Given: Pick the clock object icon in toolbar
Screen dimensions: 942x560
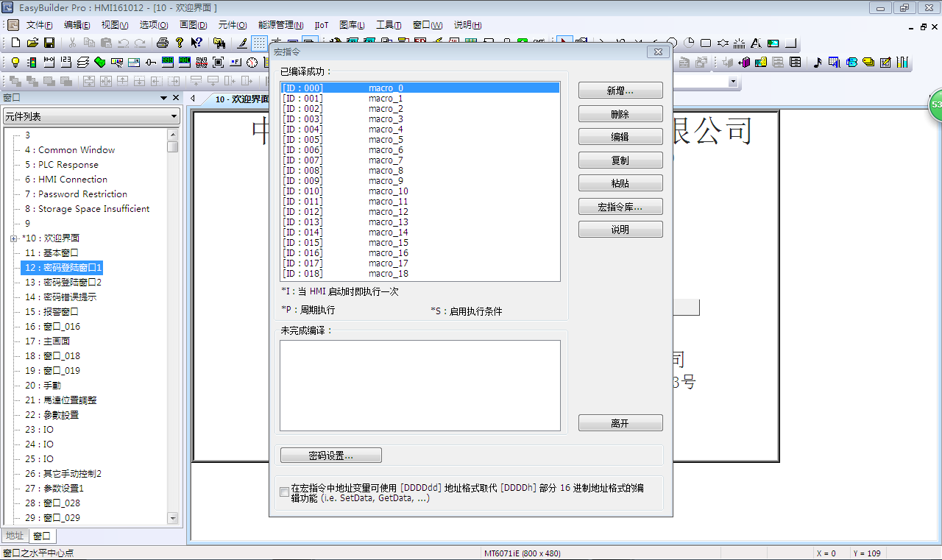Looking at the screenshot, I should pyautogui.click(x=252, y=63).
